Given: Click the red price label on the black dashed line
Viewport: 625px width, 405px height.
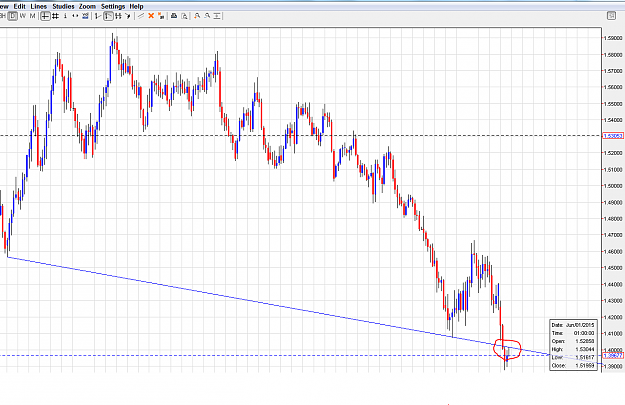Looking at the screenshot, I should [613, 136].
